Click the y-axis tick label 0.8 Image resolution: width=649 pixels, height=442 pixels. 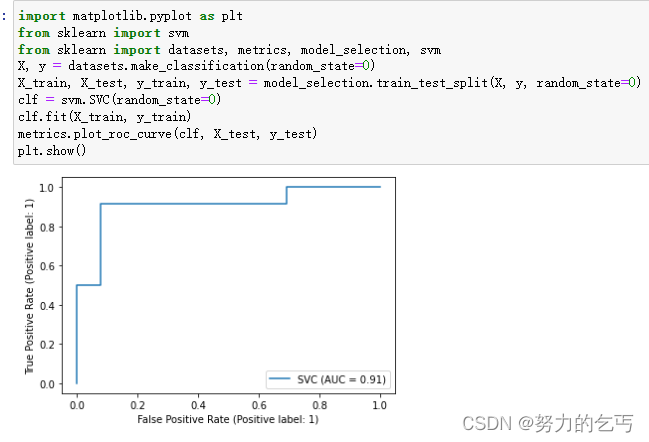pos(47,227)
